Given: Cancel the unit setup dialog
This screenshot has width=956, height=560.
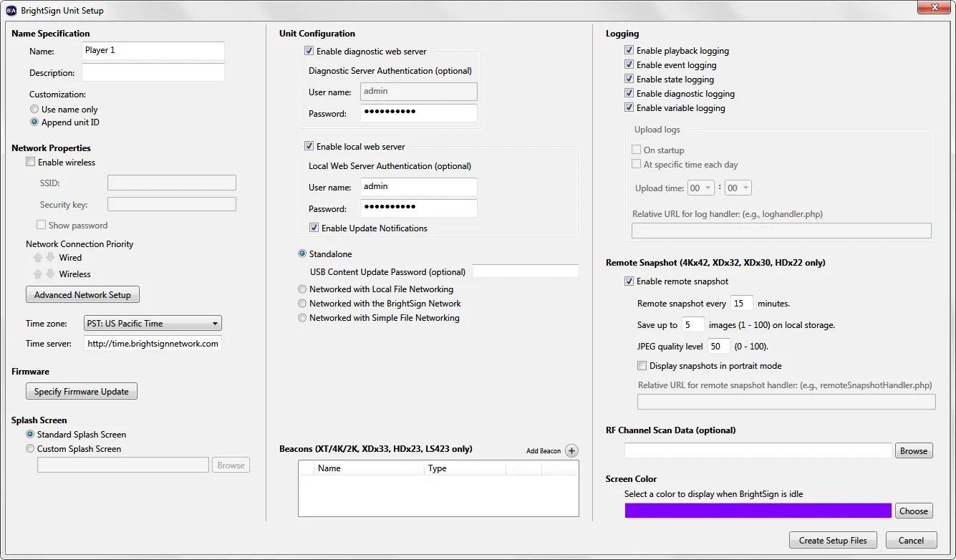Looking at the screenshot, I should (911, 541).
